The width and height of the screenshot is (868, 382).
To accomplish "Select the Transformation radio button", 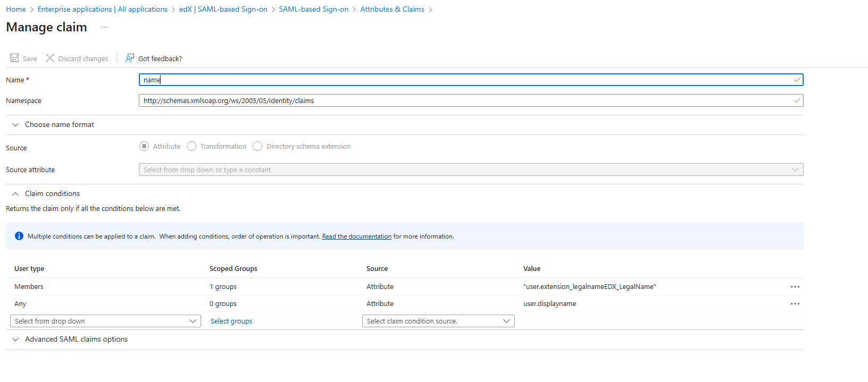I will pos(191,146).
